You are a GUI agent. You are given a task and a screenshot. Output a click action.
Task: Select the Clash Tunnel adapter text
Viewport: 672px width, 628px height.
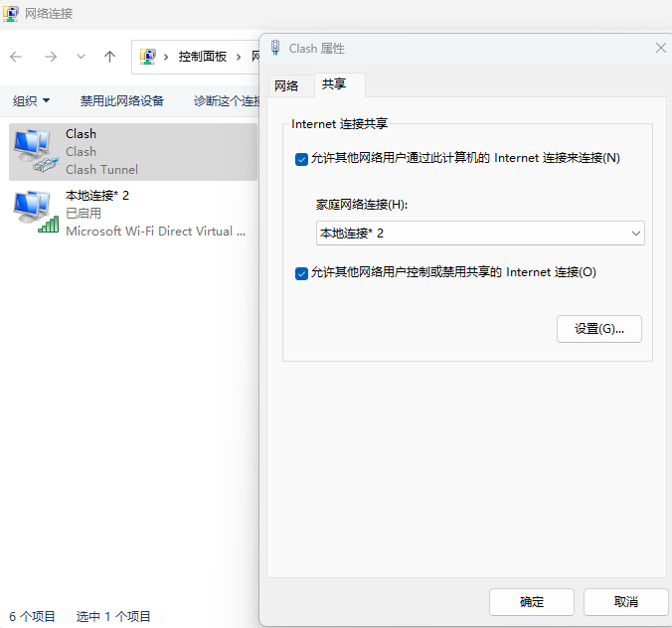[101, 170]
